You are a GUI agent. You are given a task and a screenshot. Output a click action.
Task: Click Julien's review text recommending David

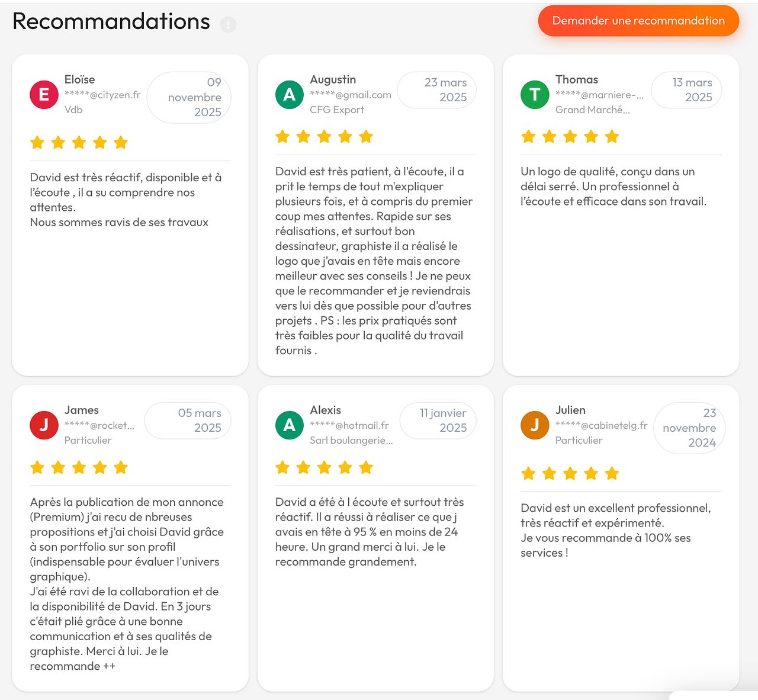pos(615,530)
